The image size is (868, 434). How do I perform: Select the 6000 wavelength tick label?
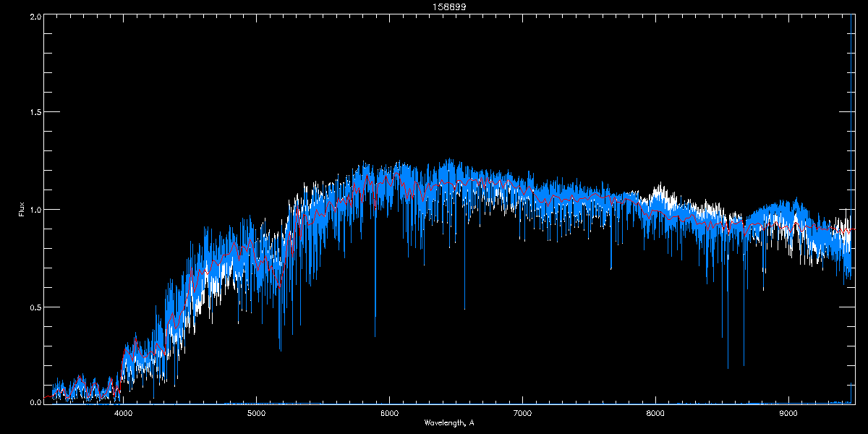coord(389,413)
